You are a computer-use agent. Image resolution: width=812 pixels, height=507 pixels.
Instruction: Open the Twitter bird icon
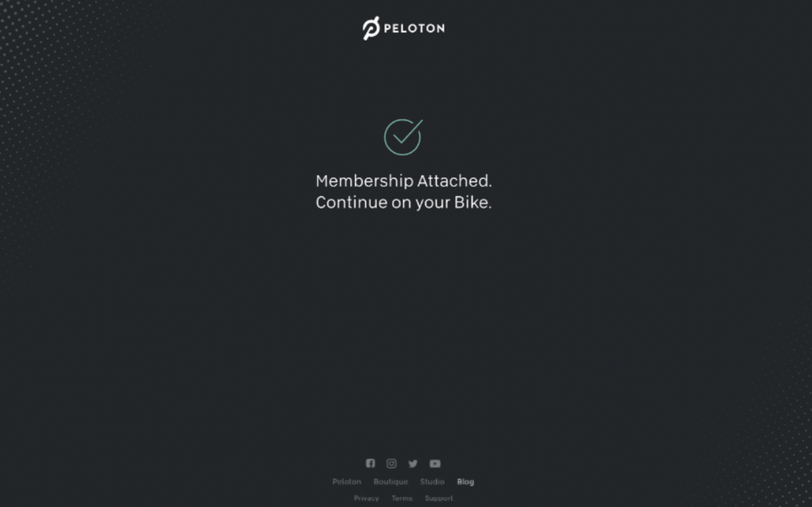(x=412, y=464)
